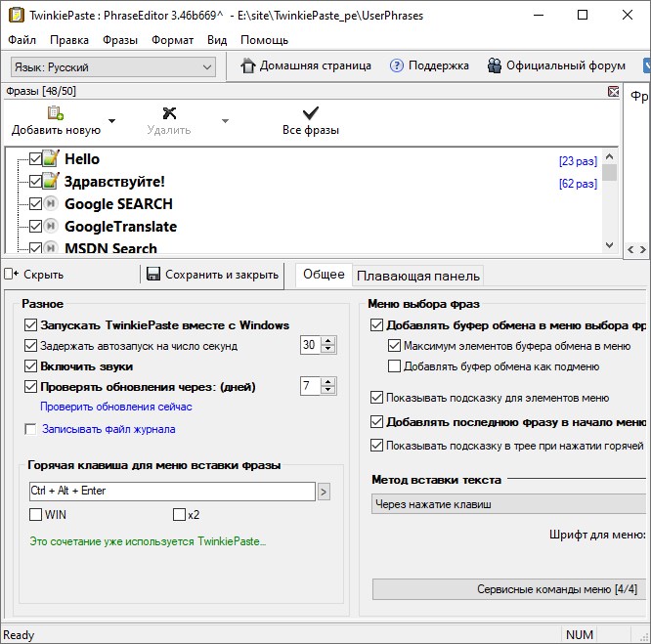Open the Фразы menu
The image size is (651, 644).
click(120, 40)
